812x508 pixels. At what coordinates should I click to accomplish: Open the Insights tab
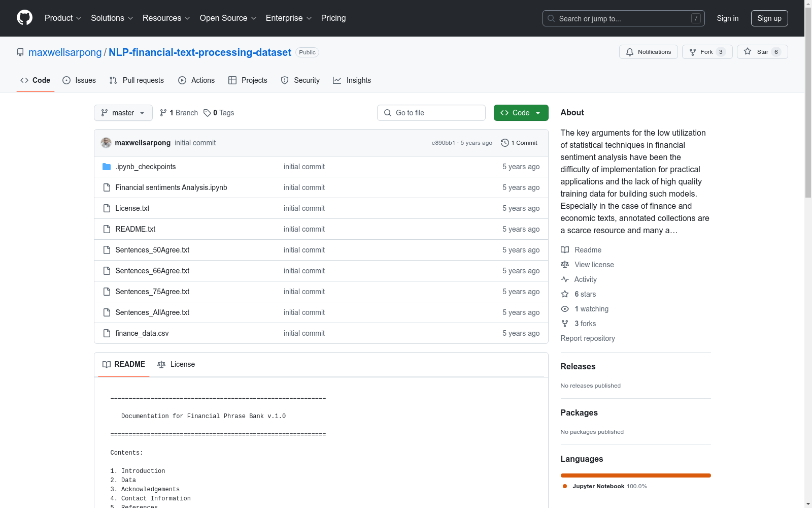coord(352,80)
